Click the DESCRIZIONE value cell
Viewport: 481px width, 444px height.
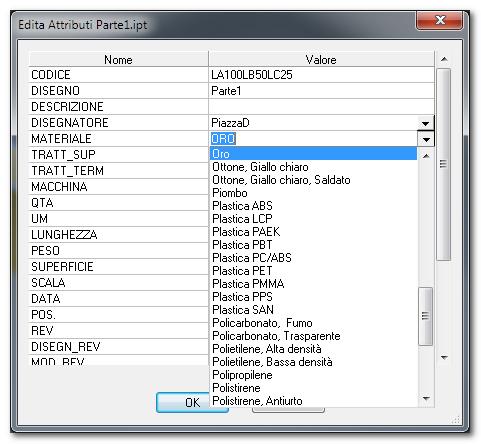321,107
